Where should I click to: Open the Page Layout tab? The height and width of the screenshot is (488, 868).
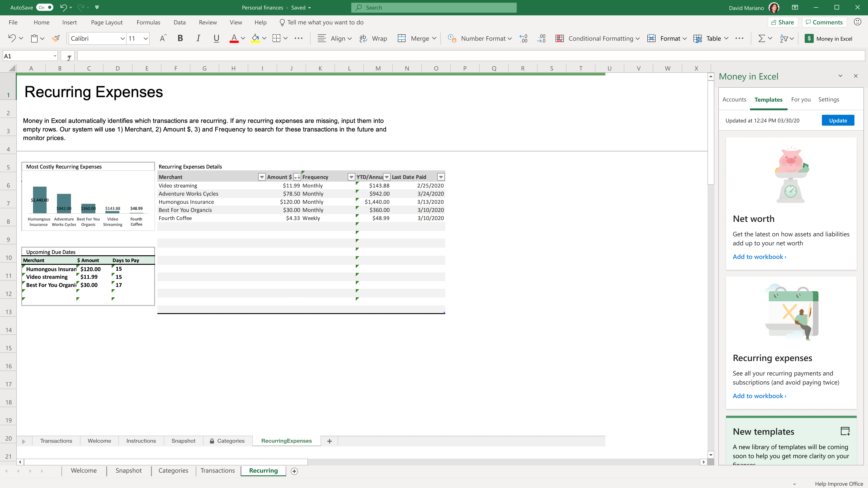(x=107, y=22)
